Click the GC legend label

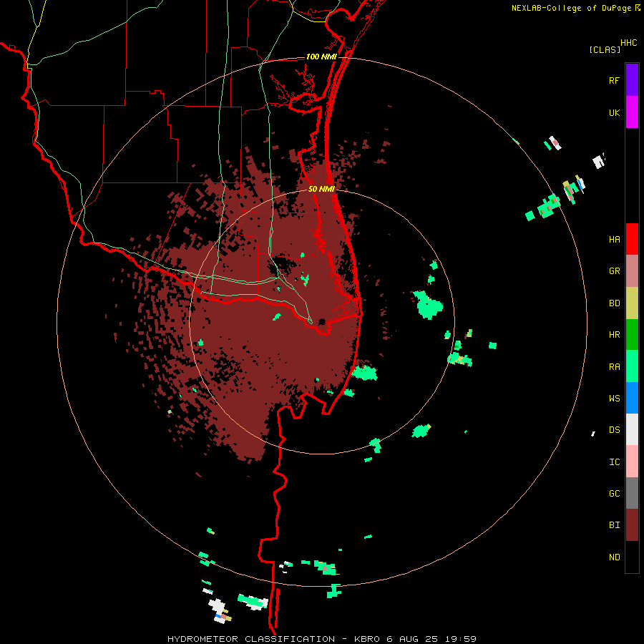pyautogui.click(x=614, y=494)
